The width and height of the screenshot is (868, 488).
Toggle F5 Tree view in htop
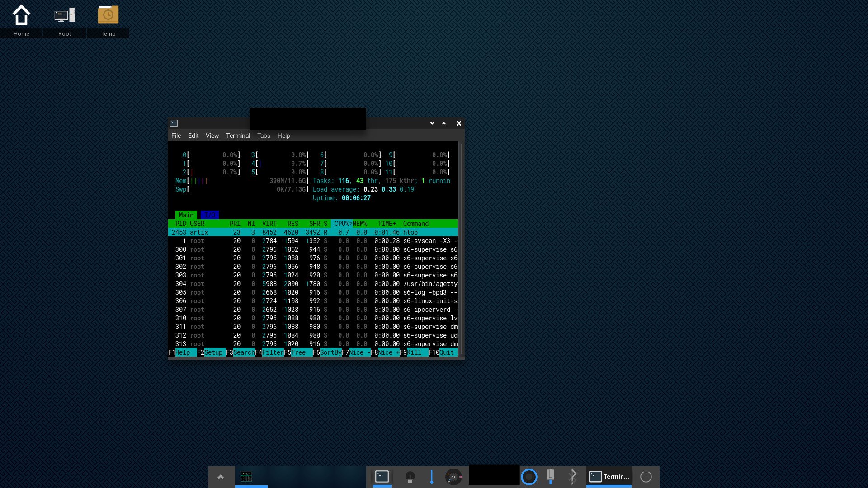(298, 353)
